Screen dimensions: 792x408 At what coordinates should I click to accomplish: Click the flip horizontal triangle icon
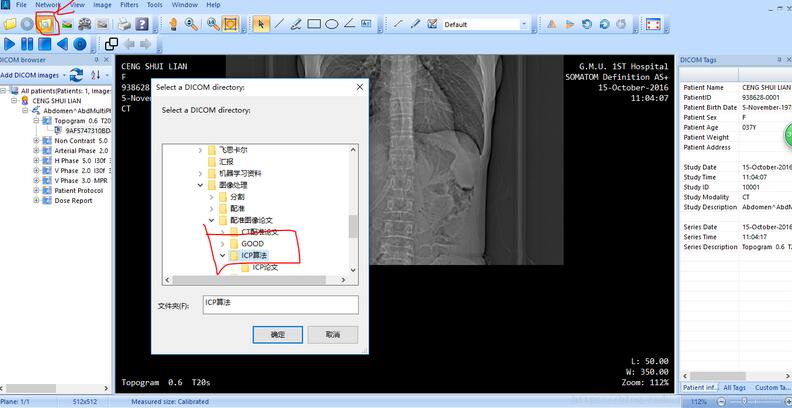(x=552, y=24)
